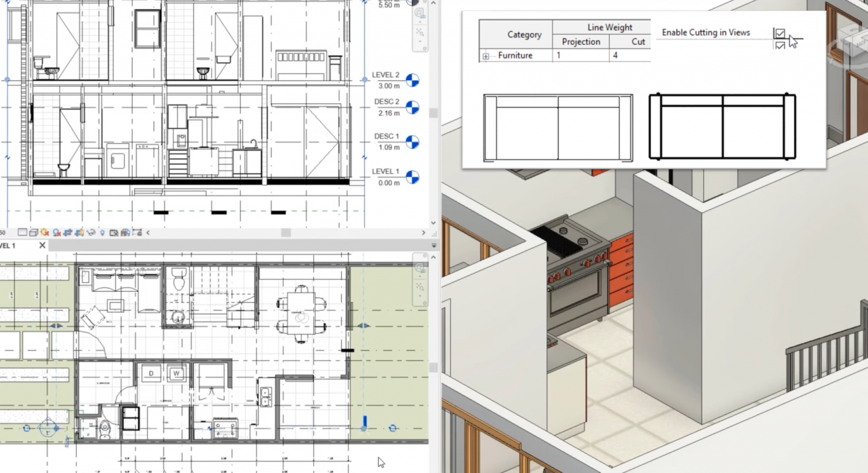Click the Projection line weight cell for Furniture

[580, 56]
